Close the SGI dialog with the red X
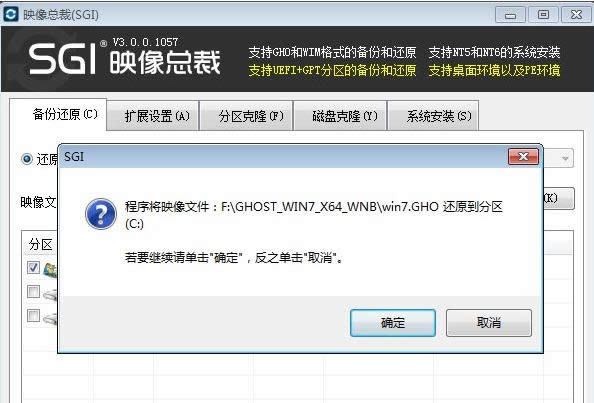 [x=523, y=156]
